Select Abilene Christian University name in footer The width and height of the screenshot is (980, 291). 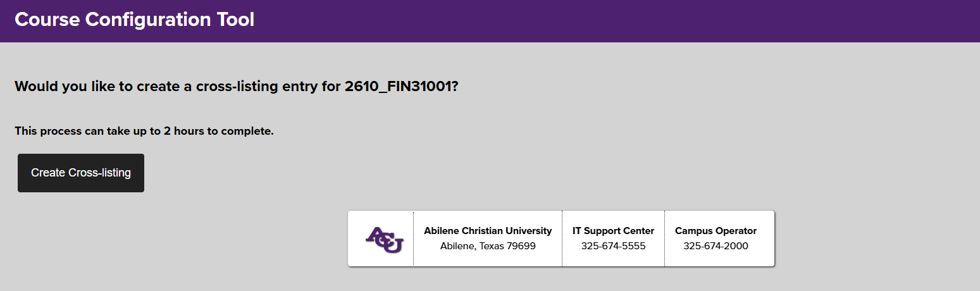coord(488,231)
